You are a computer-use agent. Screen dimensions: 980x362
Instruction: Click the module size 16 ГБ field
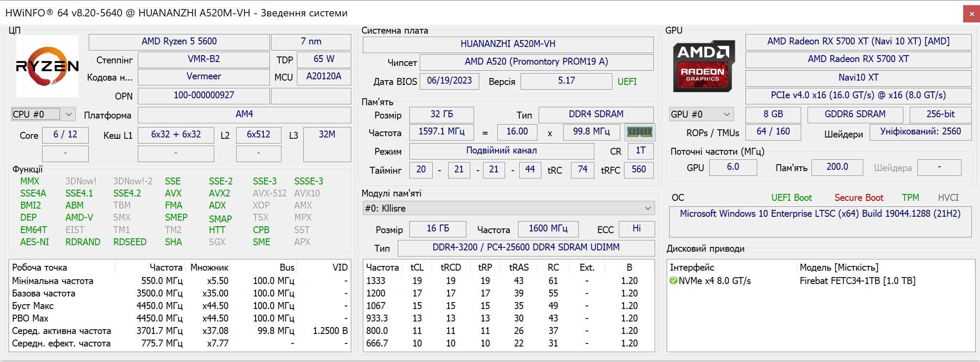[438, 229]
